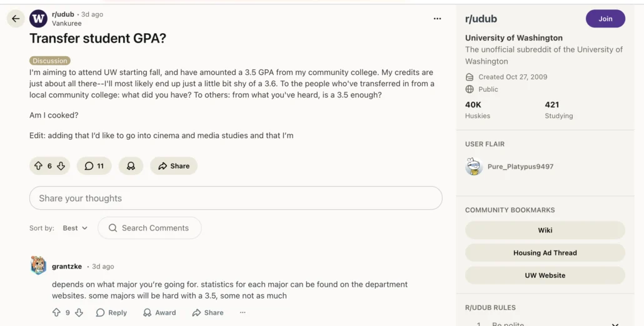Open more options on grantzke's comment

point(243,313)
